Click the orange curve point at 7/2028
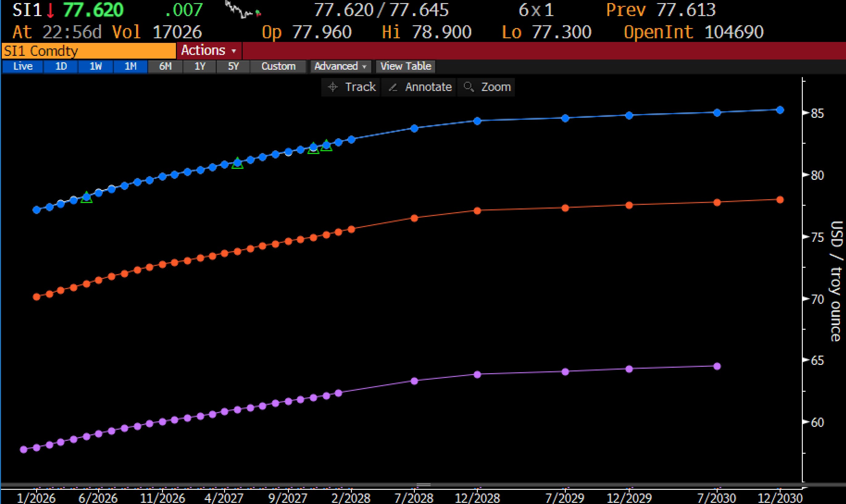846x504 pixels. tap(414, 218)
